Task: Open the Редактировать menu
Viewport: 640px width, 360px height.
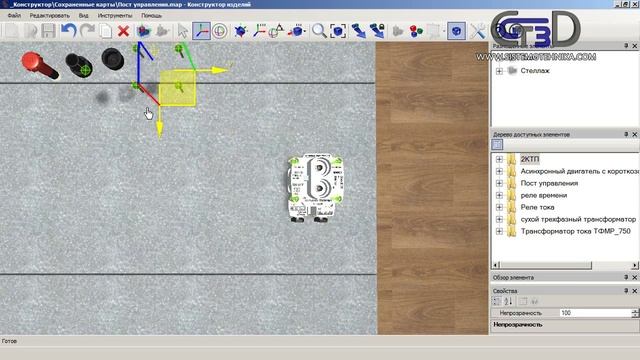Action: pyautogui.click(x=49, y=16)
